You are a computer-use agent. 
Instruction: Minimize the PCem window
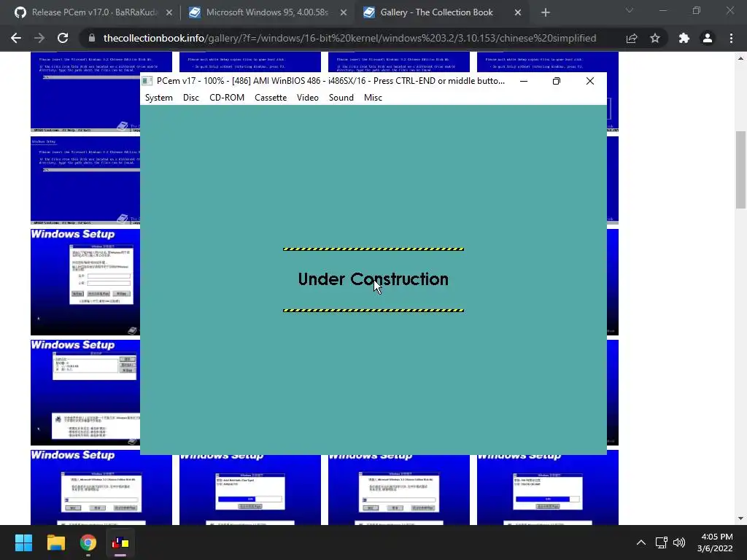coord(524,81)
